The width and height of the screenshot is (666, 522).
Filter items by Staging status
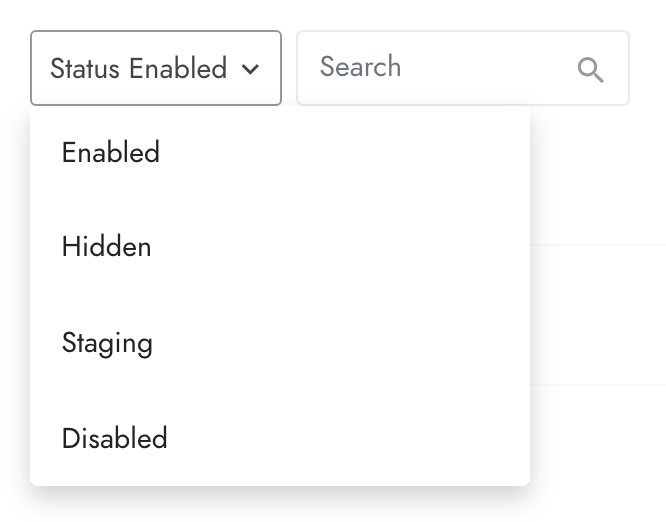click(x=280, y=342)
